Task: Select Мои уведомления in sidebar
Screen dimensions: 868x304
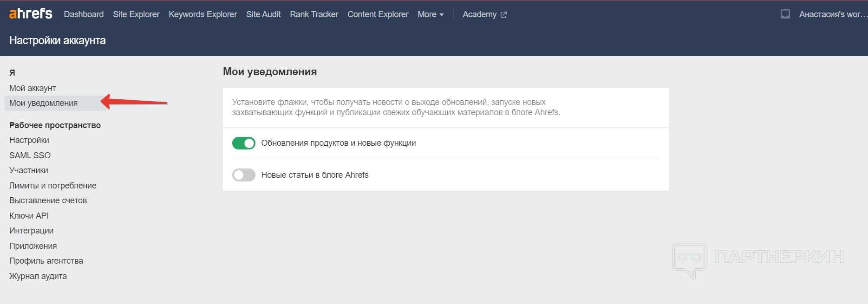Action: [44, 103]
